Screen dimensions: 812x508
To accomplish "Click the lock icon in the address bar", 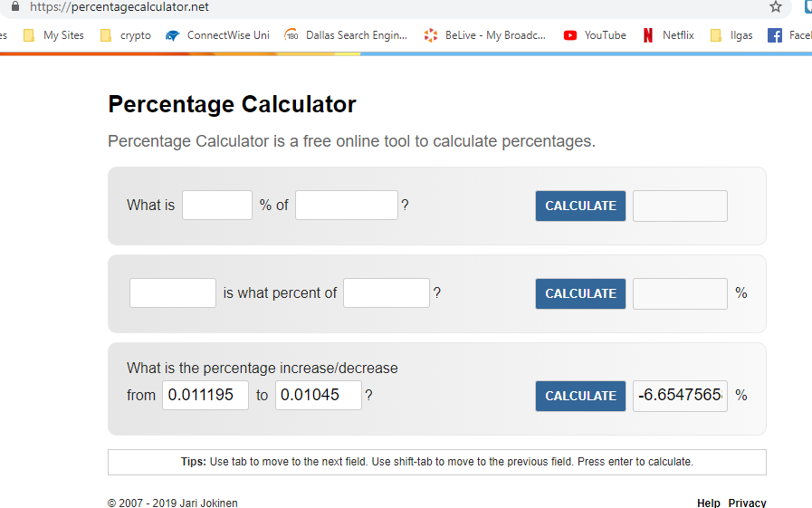I will (14, 6).
